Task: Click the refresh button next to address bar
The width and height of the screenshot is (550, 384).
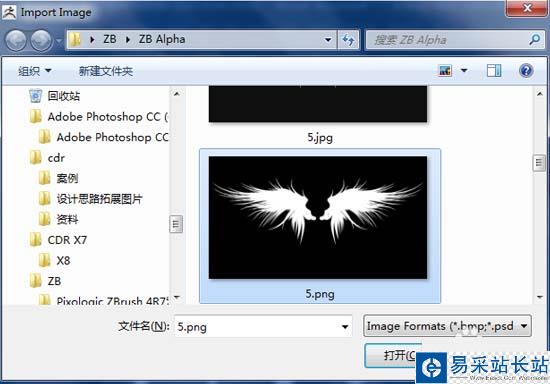Action: (x=348, y=40)
